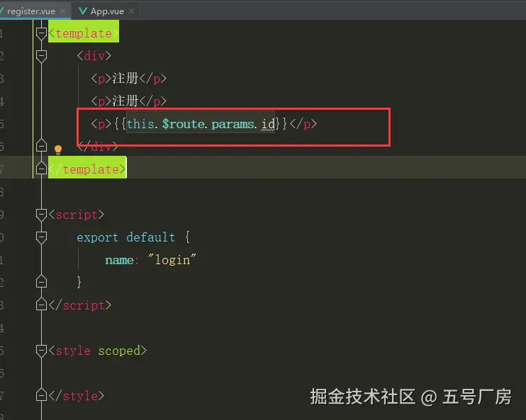Collapse the export default block fold
Screen dimensions: 526x420
[x=41, y=238]
